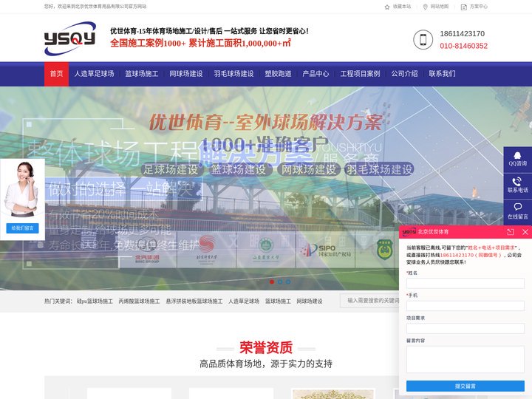This screenshot has height=399, width=532.
Task: Open the 人造草足球场 menu item
Action: pyautogui.click(x=94, y=74)
